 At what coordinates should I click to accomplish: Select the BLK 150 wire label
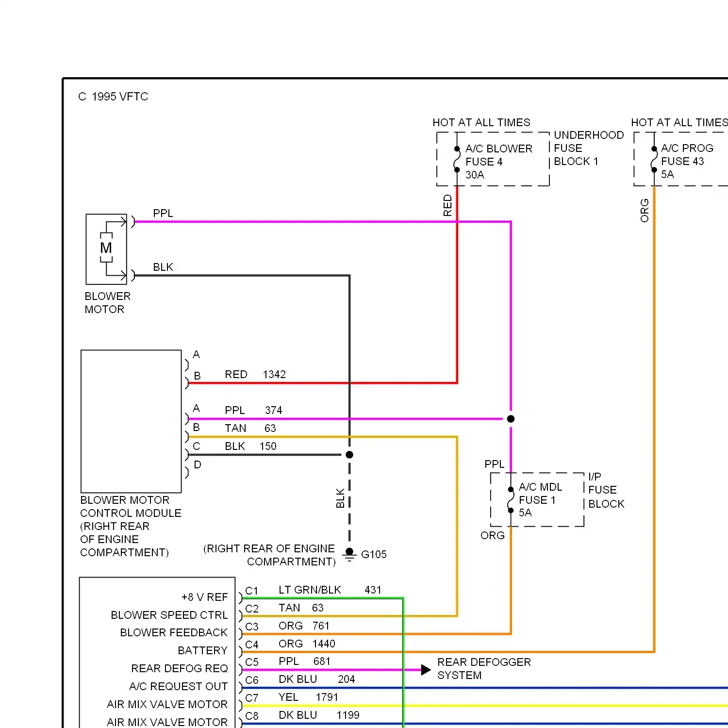pyautogui.click(x=250, y=447)
